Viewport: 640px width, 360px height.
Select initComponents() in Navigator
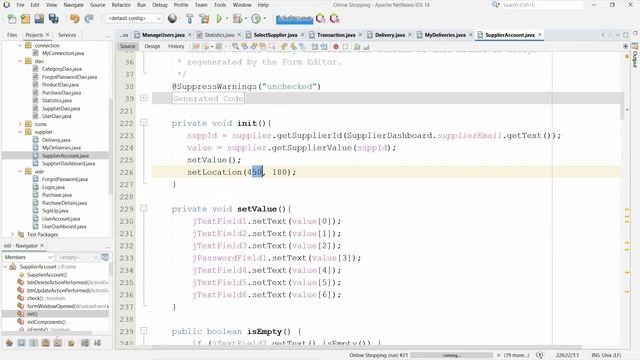click(46, 322)
